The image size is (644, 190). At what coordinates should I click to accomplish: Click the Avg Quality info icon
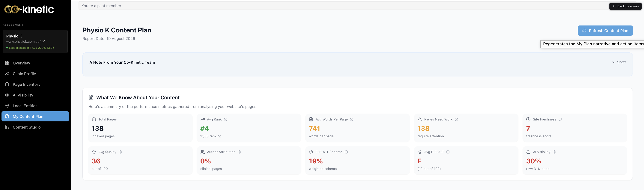[x=120, y=152]
